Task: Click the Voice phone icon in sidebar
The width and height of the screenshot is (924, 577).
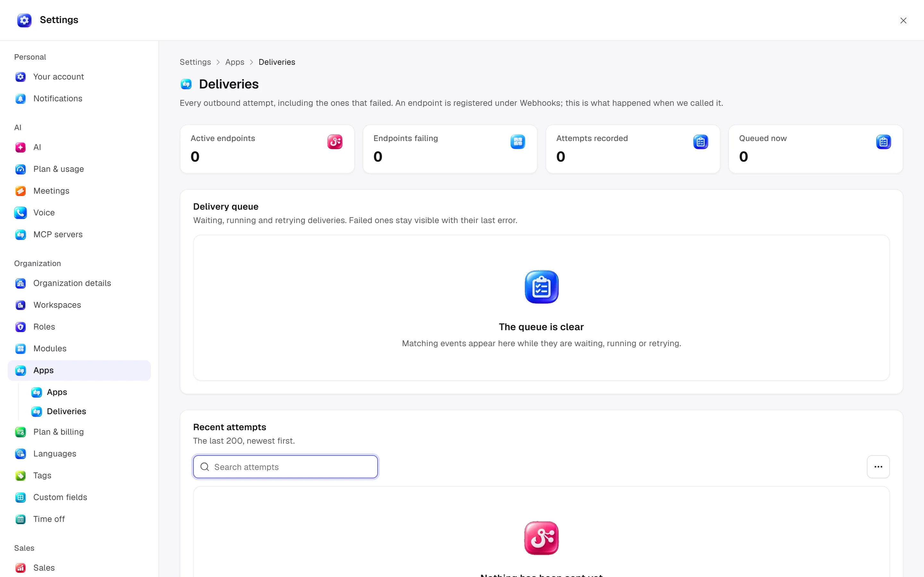Action: [21, 213]
